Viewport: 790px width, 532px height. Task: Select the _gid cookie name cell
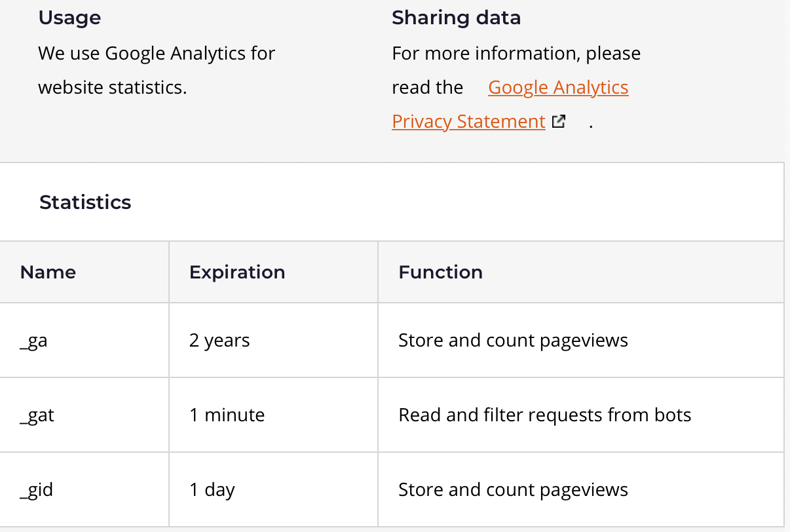pos(85,489)
